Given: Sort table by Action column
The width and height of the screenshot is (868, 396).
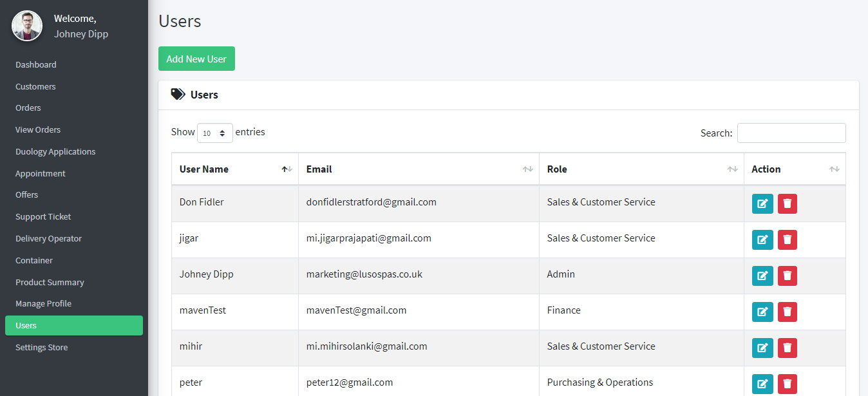Looking at the screenshot, I should 795,169.
